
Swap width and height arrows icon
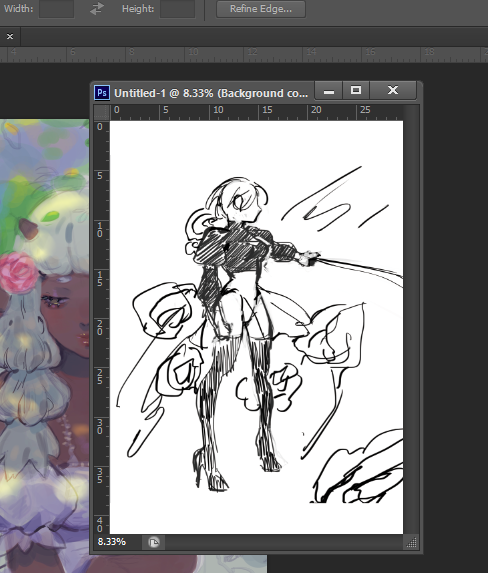pos(97,9)
